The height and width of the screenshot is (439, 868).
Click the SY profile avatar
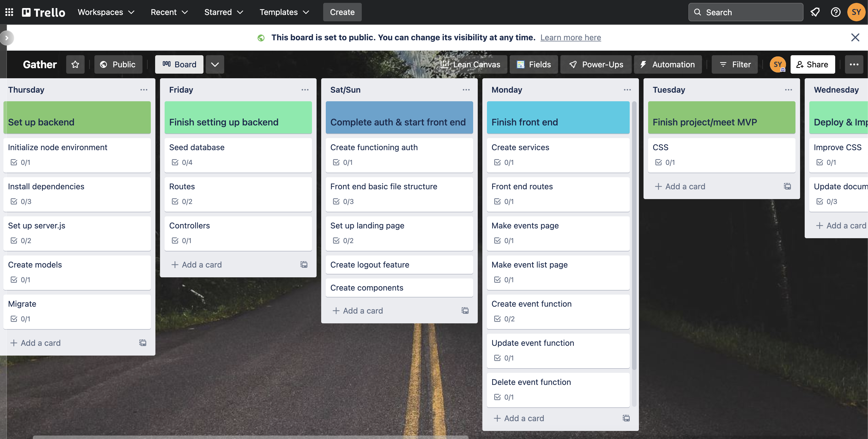click(x=856, y=12)
